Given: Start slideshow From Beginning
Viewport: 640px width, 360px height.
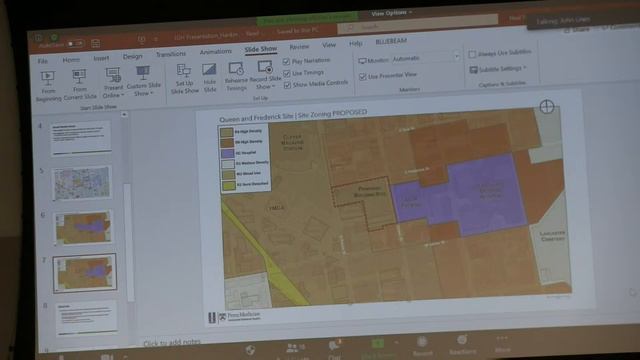Looking at the screenshot, I should pyautogui.click(x=48, y=86).
